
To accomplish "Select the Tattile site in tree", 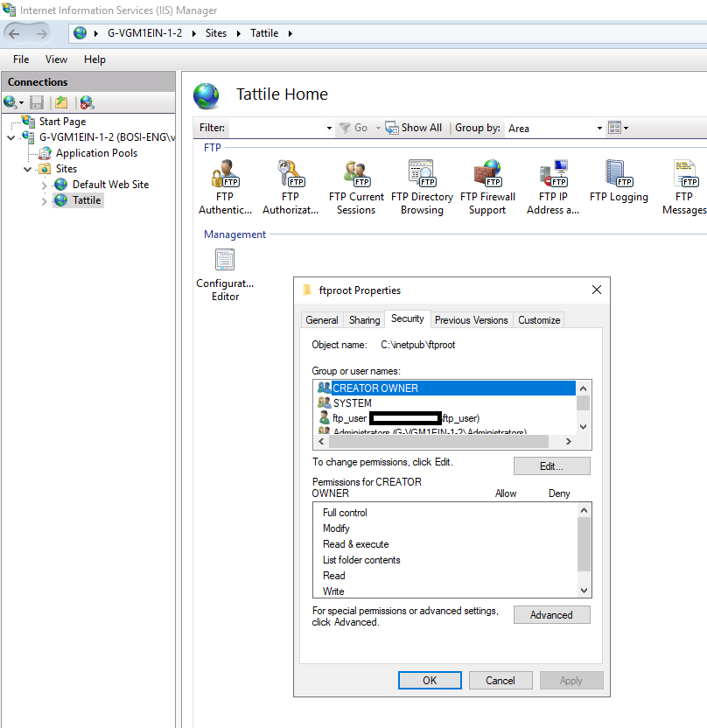I will pos(87,200).
